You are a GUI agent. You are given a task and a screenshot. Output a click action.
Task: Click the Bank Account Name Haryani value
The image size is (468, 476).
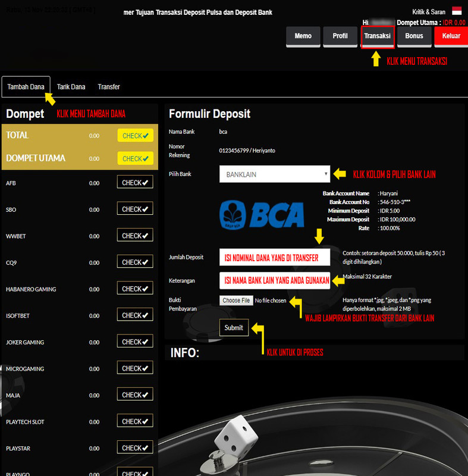(388, 193)
